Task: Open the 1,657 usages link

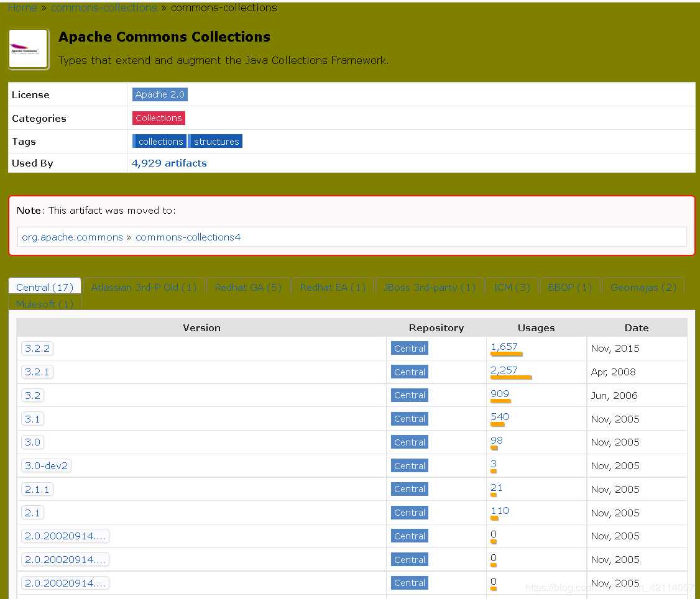Action: (504, 346)
